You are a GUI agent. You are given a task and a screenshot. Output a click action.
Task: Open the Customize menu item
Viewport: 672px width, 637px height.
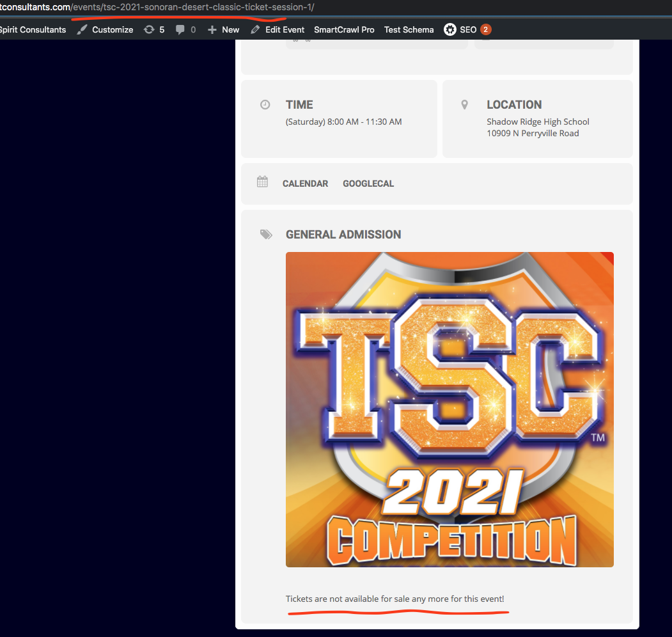pyautogui.click(x=113, y=29)
